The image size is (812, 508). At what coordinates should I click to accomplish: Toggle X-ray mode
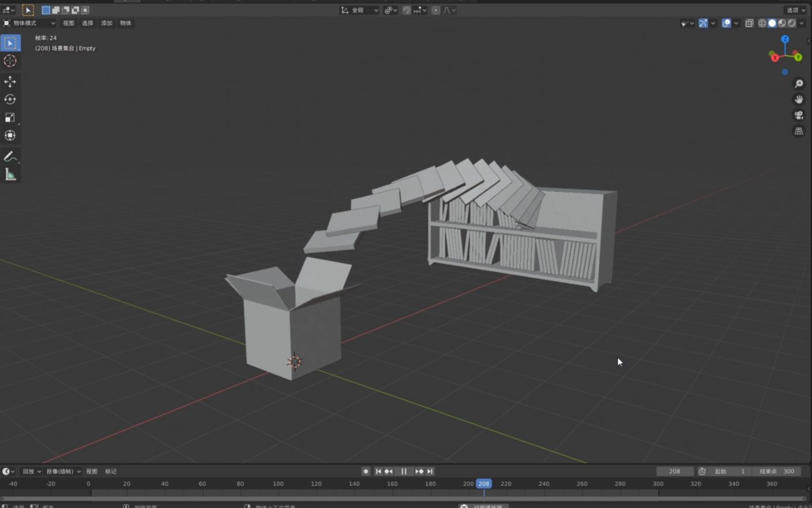pyautogui.click(x=749, y=23)
